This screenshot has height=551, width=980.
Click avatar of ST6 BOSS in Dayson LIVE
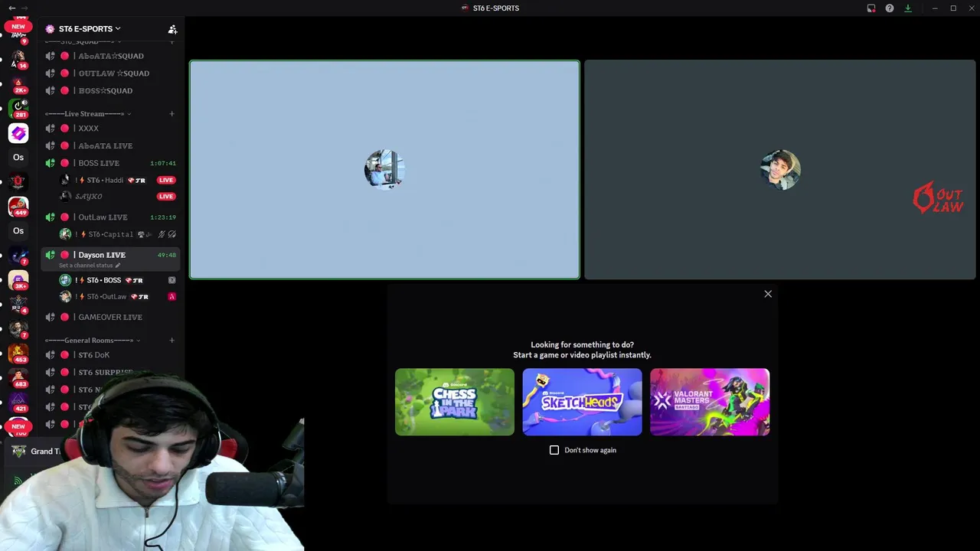65,280
